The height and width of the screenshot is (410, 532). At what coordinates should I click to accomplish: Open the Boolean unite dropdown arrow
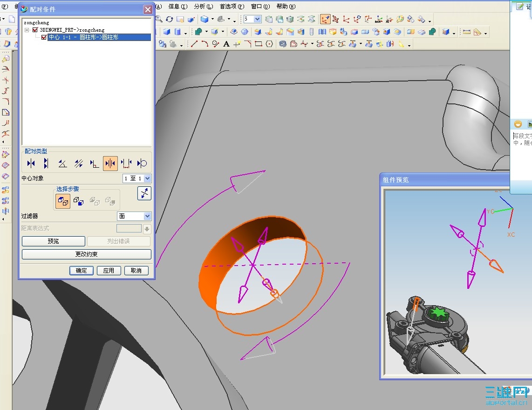click(x=206, y=32)
